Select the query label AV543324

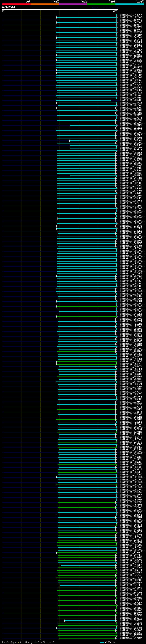[9, 8]
